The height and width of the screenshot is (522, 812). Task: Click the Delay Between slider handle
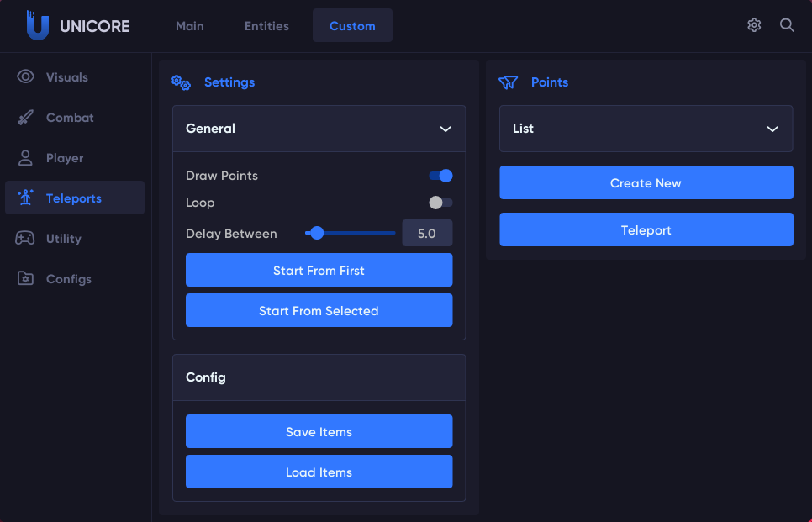[x=317, y=233]
